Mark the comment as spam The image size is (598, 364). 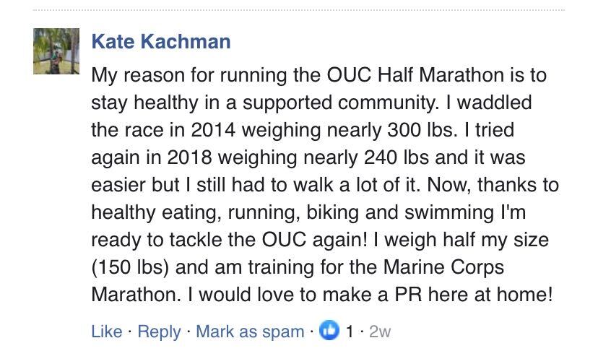(x=250, y=331)
